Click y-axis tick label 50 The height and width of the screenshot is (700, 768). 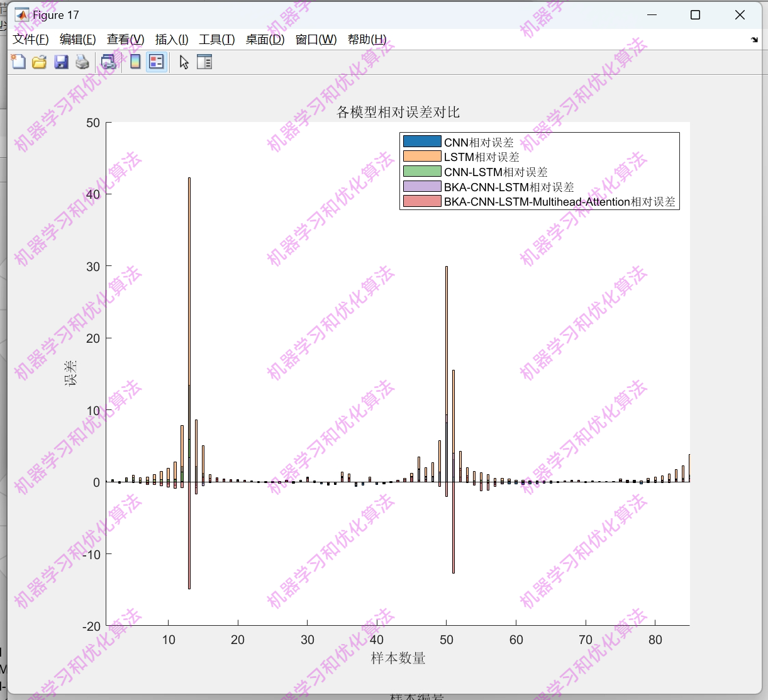point(93,123)
